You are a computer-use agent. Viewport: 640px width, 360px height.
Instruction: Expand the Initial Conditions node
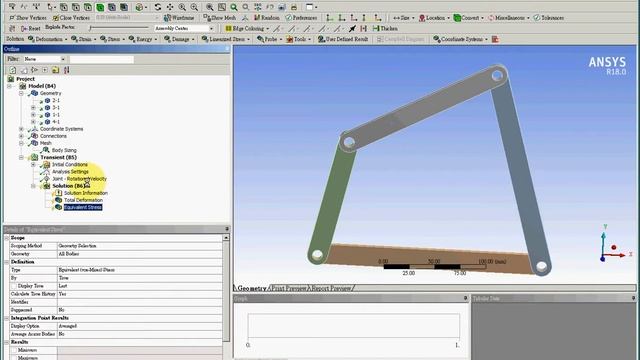tap(33, 164)
